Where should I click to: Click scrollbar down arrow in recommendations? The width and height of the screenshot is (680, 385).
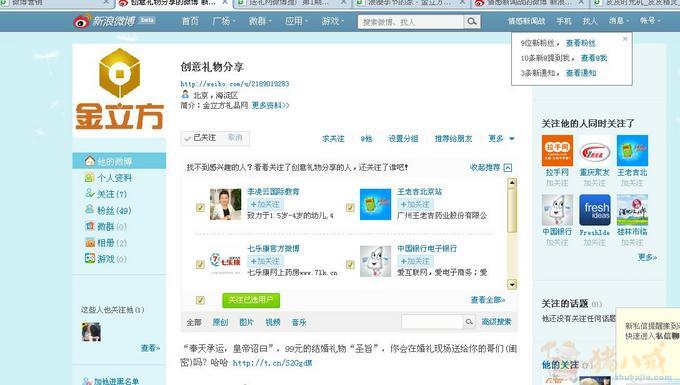tap(512, 284)
